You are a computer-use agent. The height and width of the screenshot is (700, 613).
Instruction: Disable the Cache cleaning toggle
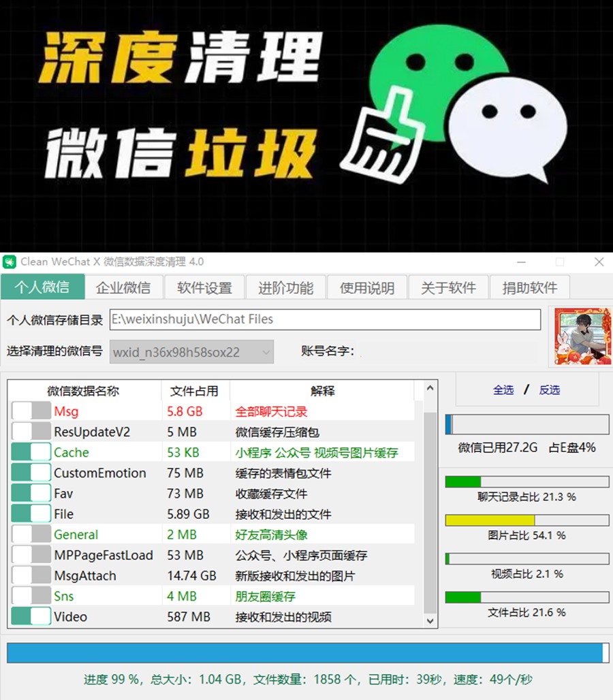pos(31,453)
